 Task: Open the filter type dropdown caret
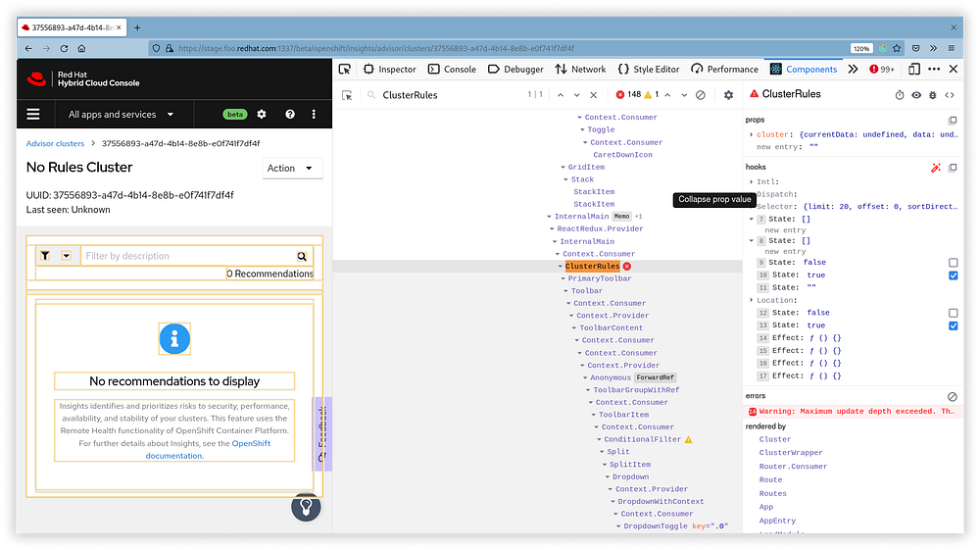[x=67, y=256]
